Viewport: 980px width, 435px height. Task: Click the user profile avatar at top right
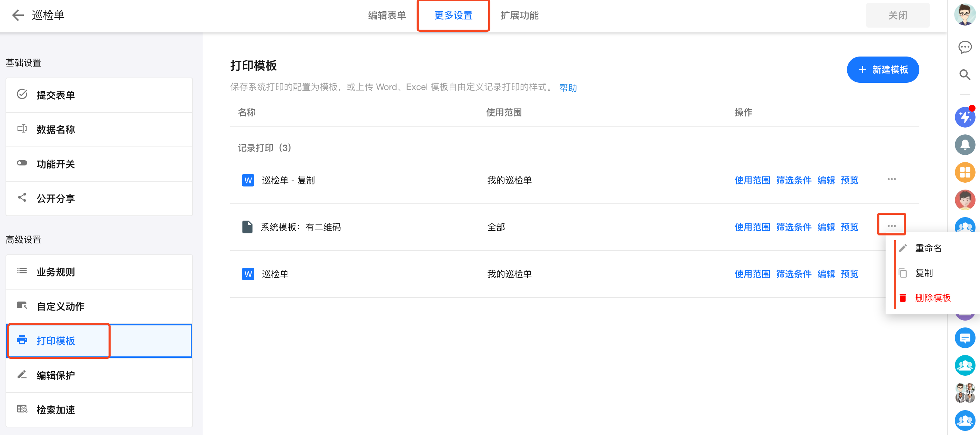coord(964,14)
